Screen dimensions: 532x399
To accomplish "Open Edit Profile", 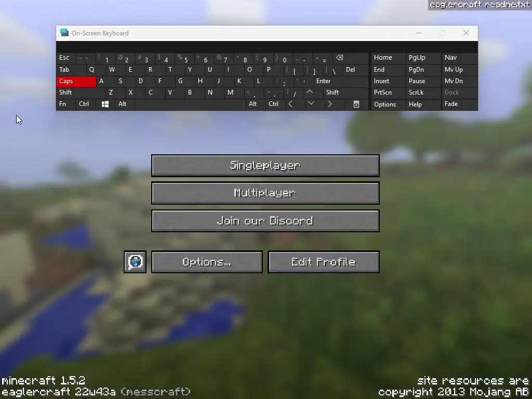I will pos(324,262).
